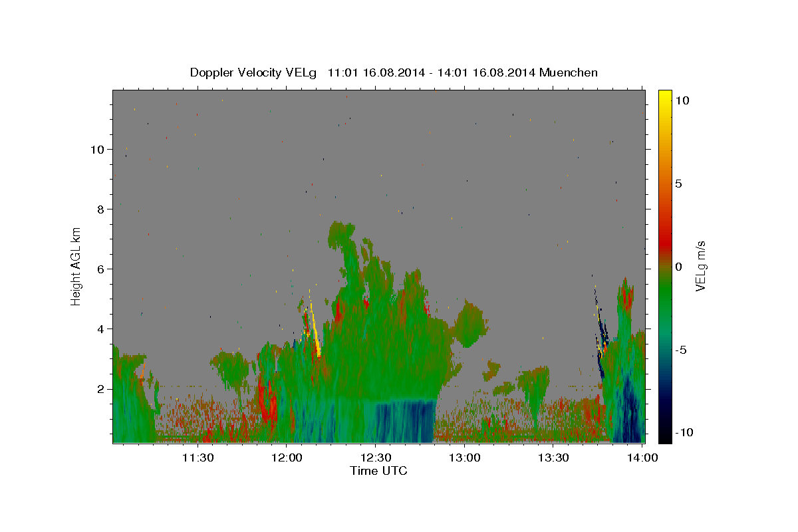798x532 pixels.
Task: Click the height tick label '2'
Action: [99, 389]
